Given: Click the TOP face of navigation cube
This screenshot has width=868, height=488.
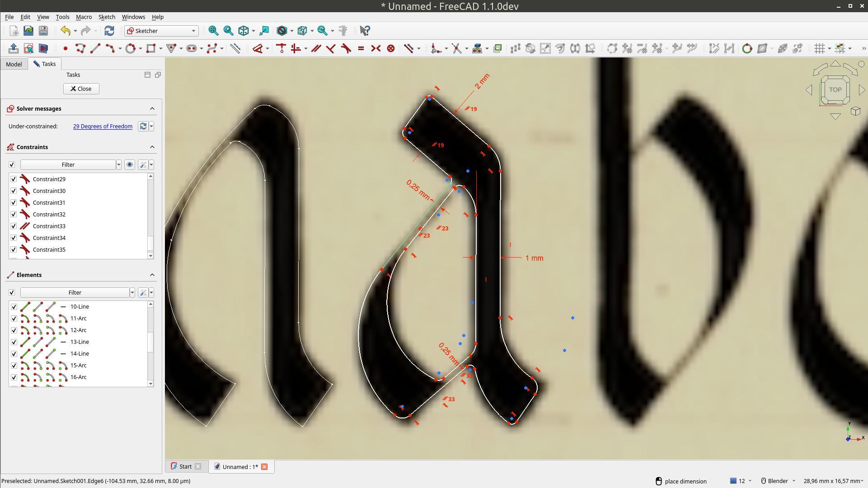Looking at the screenshot, I should point(835,89).
